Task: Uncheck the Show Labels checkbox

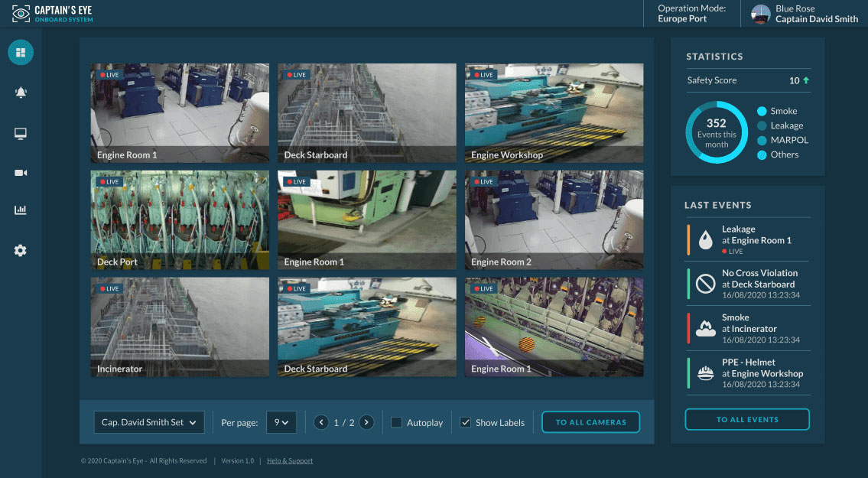Action: coord(465,422)
